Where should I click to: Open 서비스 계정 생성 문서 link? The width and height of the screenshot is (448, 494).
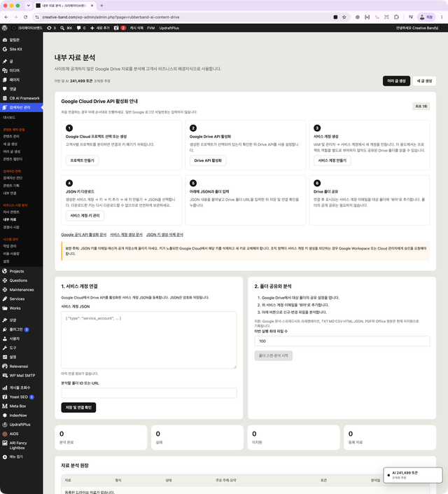click(126, 235)
